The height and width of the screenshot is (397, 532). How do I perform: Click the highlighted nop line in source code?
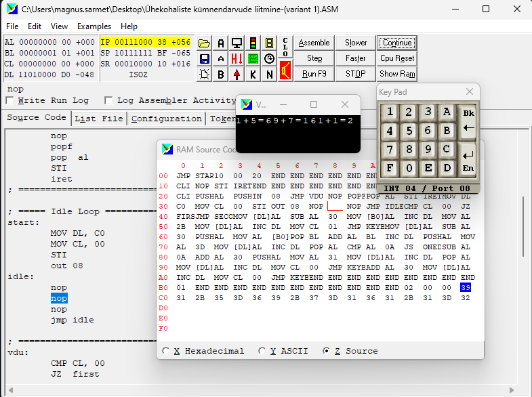click(x=59, y=298)
